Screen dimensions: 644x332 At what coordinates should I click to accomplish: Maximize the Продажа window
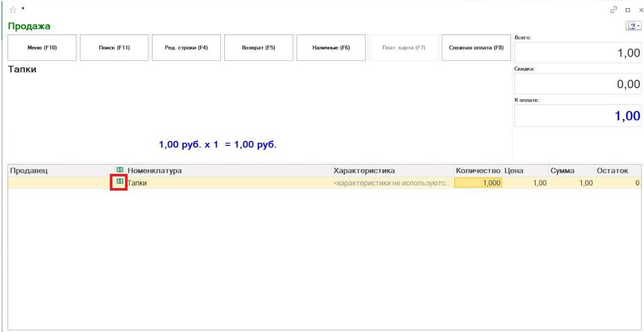(628, 10)
